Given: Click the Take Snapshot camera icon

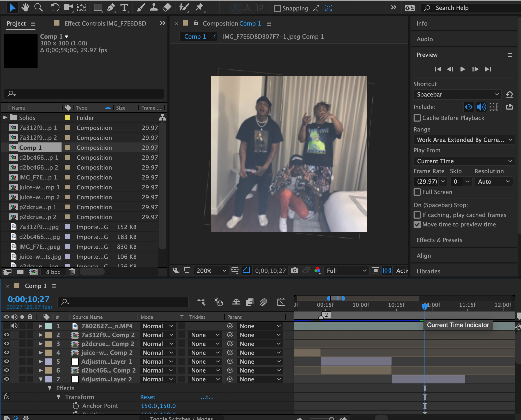Looking at the screenshot, I should click(295, 271).
